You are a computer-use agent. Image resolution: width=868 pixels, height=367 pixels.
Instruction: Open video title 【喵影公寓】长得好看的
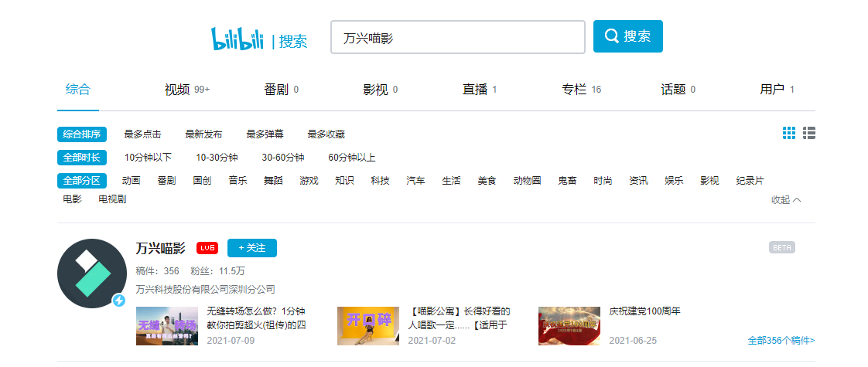coord(459,318)
